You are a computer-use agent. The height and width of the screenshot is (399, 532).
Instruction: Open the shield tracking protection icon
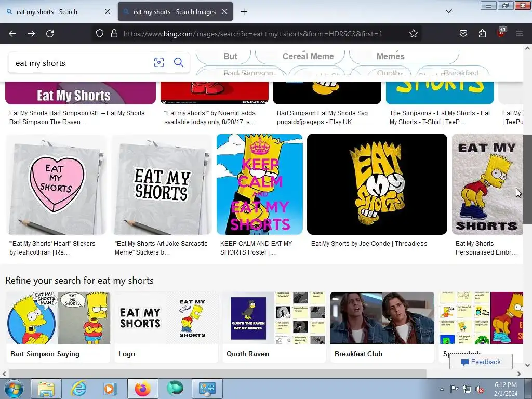[x=99, y=34]
